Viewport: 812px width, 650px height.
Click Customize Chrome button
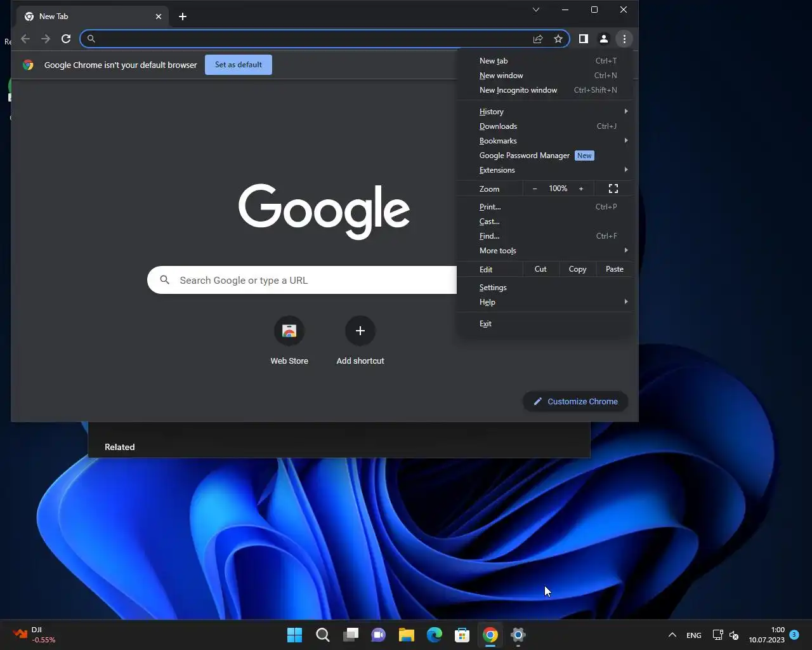click(575, 401)
